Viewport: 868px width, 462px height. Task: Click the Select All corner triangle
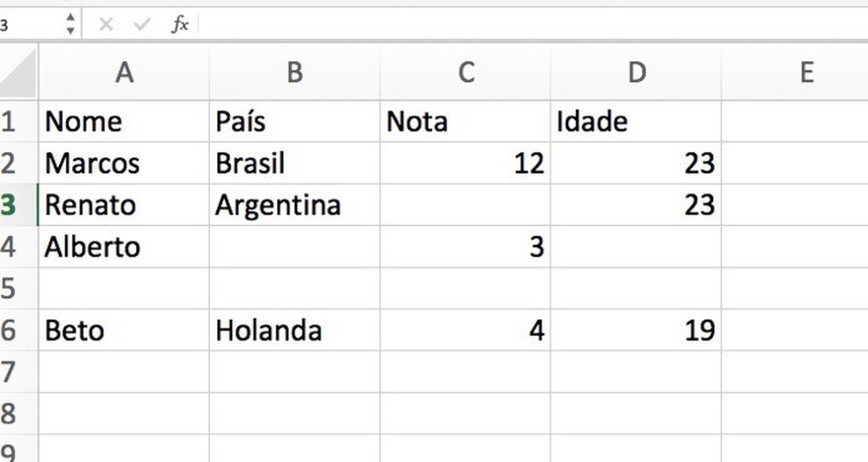19,73
